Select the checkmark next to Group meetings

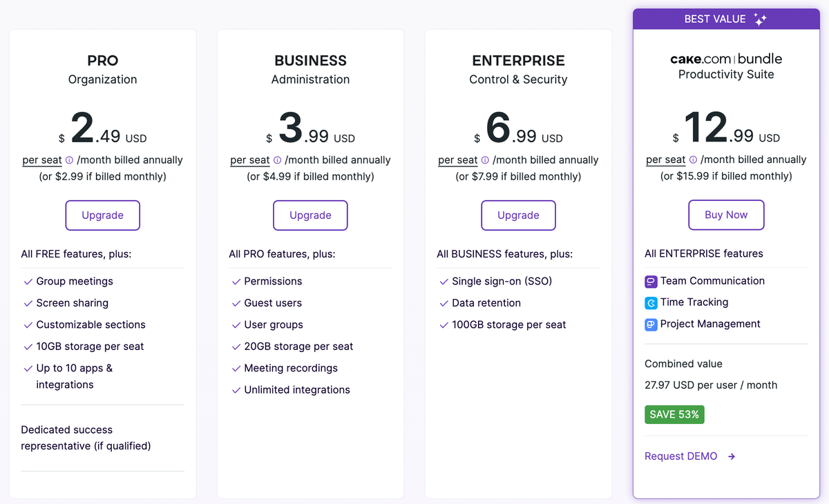tap(27, 281)
